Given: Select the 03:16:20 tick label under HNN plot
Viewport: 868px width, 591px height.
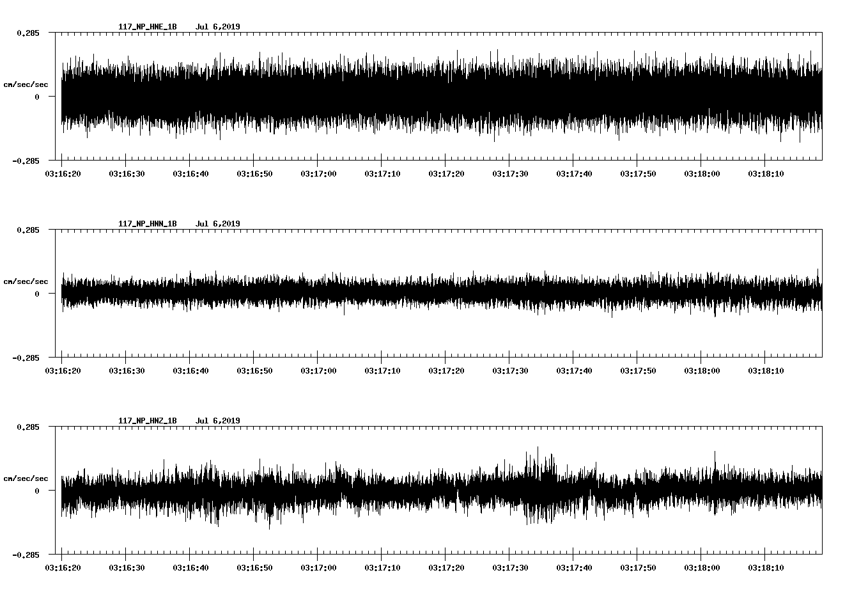Looking at the screenshot, I should coord(63,370).
